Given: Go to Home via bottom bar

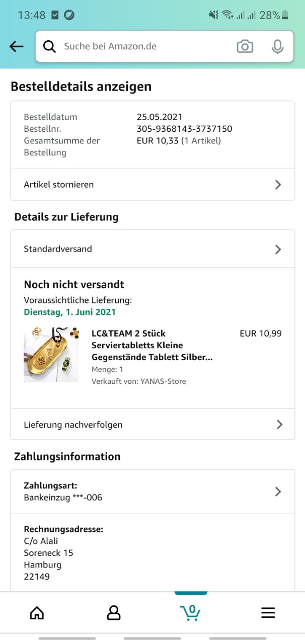Looking at the screenshot, I should (37, 612).
